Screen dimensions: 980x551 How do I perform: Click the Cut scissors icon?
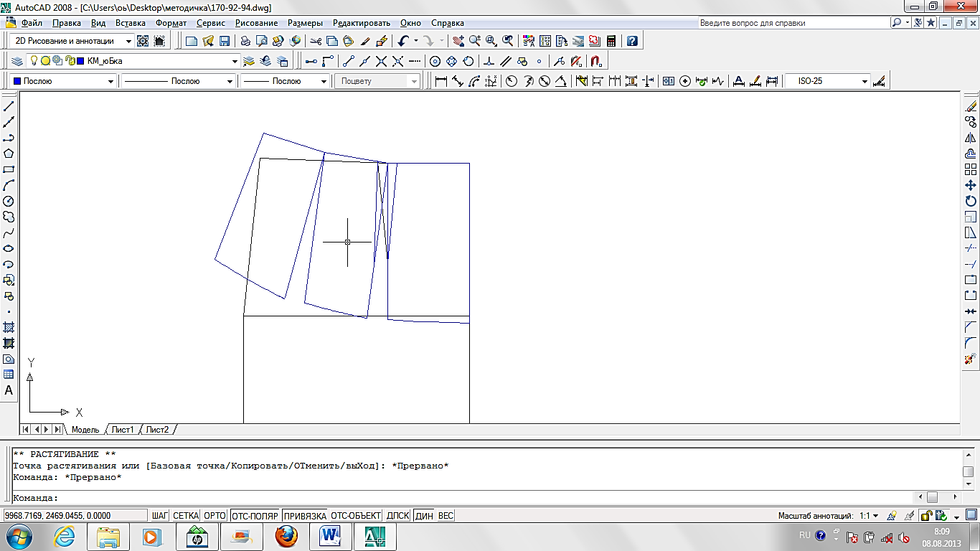point(315,41)
